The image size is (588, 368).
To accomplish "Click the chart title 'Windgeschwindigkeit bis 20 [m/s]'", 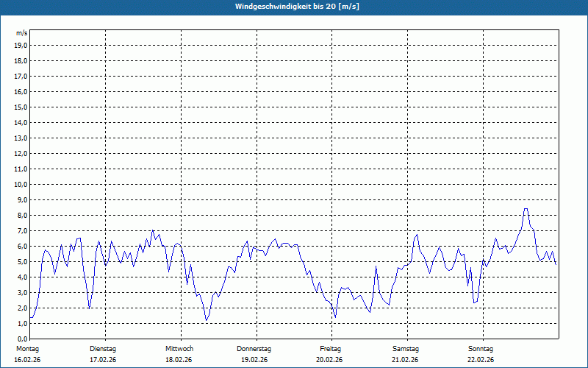I will point(297,7).
